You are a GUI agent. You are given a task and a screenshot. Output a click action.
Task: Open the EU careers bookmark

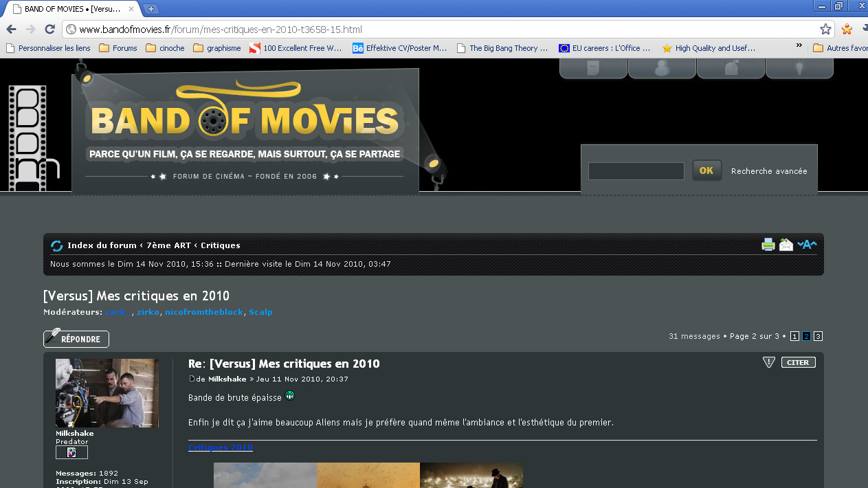[605, 48]
